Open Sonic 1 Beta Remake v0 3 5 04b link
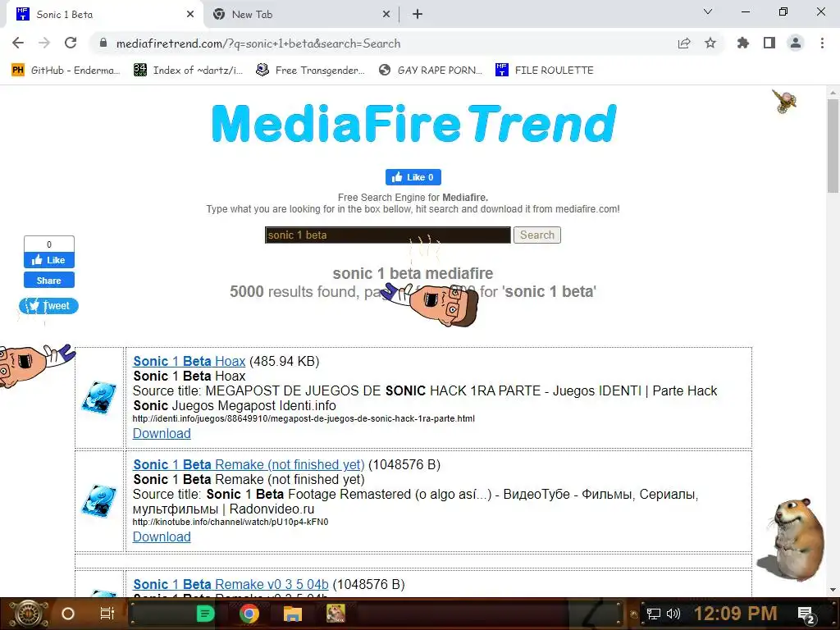The height and width of the screenshot is (630, 840). point(231,584)
